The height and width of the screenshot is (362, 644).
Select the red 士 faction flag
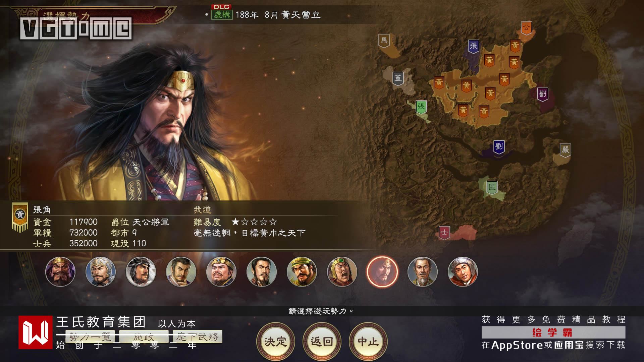click(x=444, y=233)
